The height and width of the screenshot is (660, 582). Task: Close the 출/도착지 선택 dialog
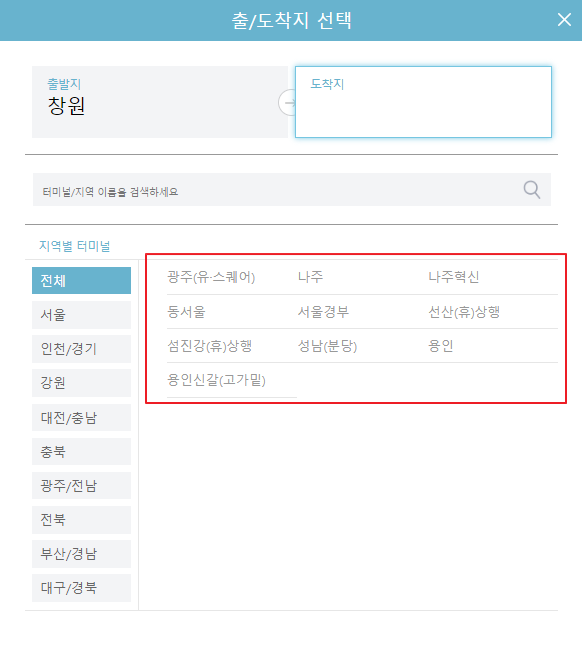tap(564, 20)
